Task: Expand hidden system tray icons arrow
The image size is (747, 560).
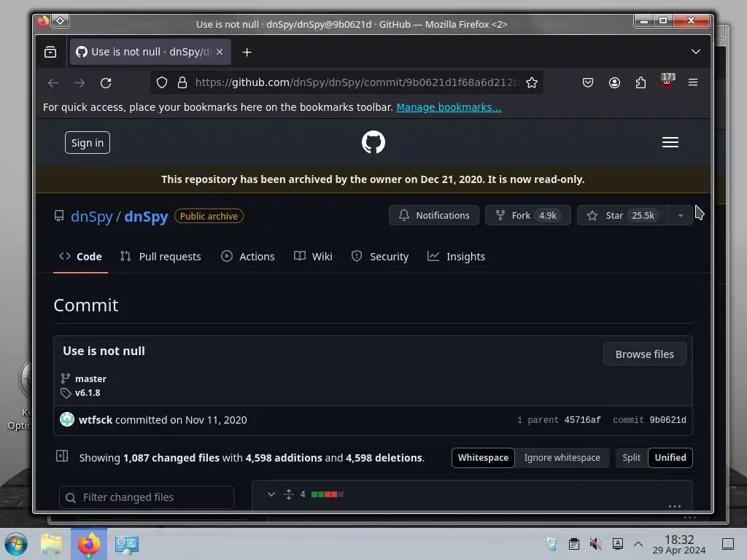Action: point(638,544)
